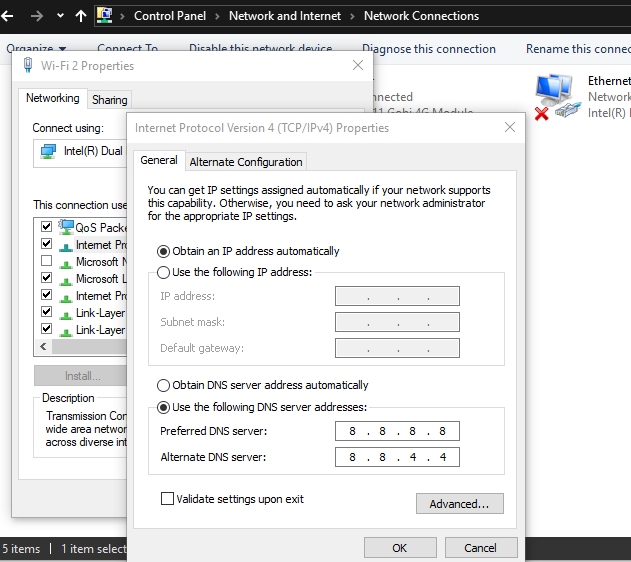Screen dimensions: 631x562
Task: Go back with the left arrow in Explorer
Action: click(x=7, y=16)
